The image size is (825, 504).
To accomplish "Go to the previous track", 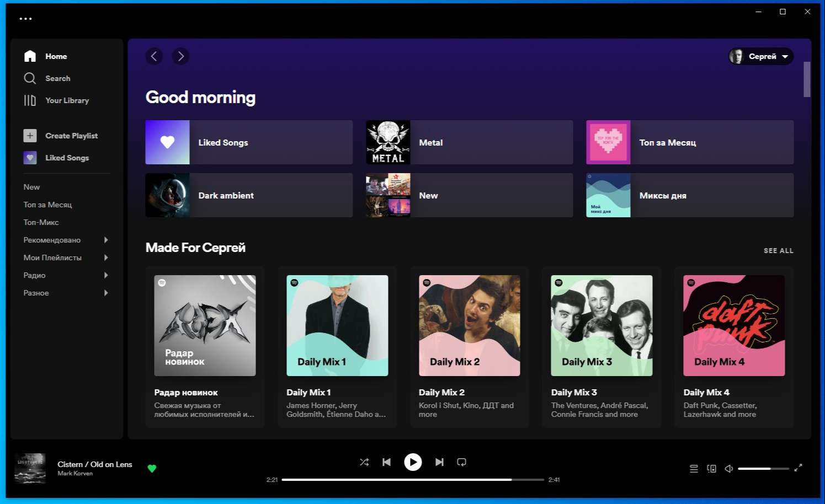I will tap(386, 462).
